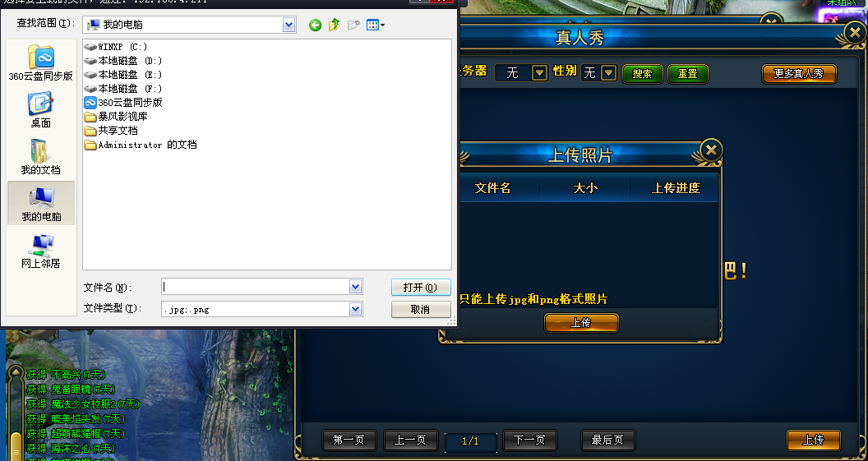
Task: Click the 文件名 text input field
Action: (256, 287)
